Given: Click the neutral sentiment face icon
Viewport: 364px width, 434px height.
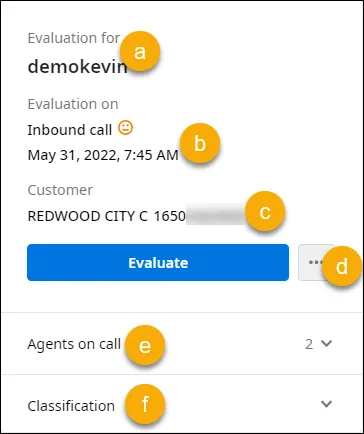Looking at the screenshot, I should click(125, 128).
